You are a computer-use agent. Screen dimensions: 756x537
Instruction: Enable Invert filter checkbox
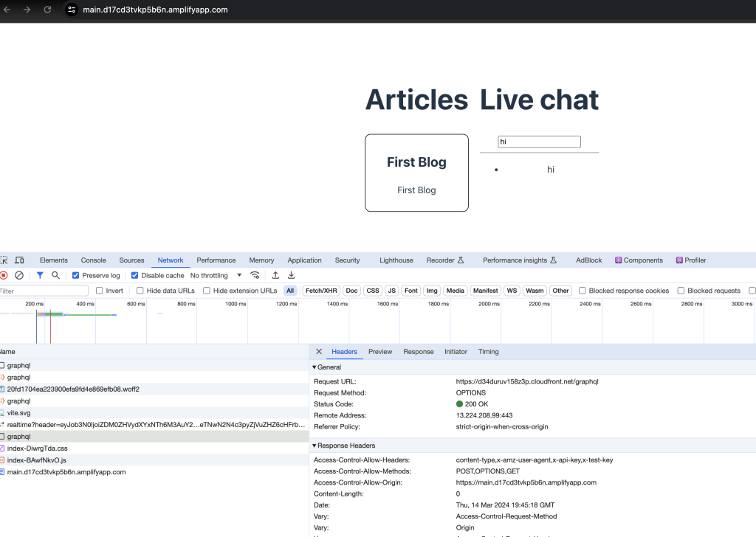[100, 291]
